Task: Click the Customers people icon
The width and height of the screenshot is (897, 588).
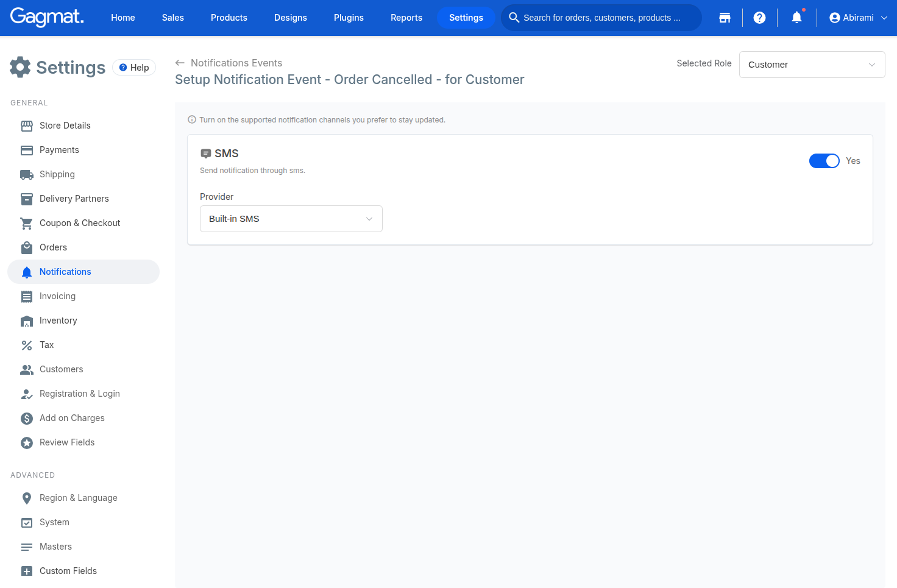Action: click(27, 369)
